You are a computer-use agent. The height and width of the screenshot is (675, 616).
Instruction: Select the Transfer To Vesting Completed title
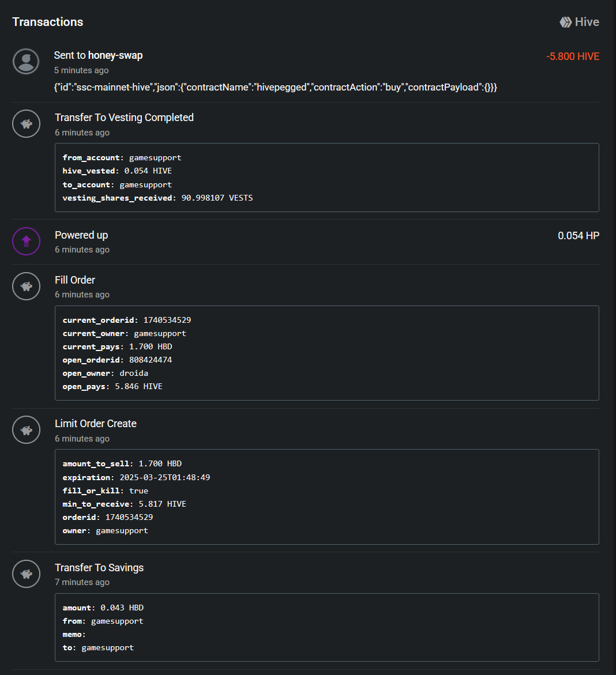point(124,118)
